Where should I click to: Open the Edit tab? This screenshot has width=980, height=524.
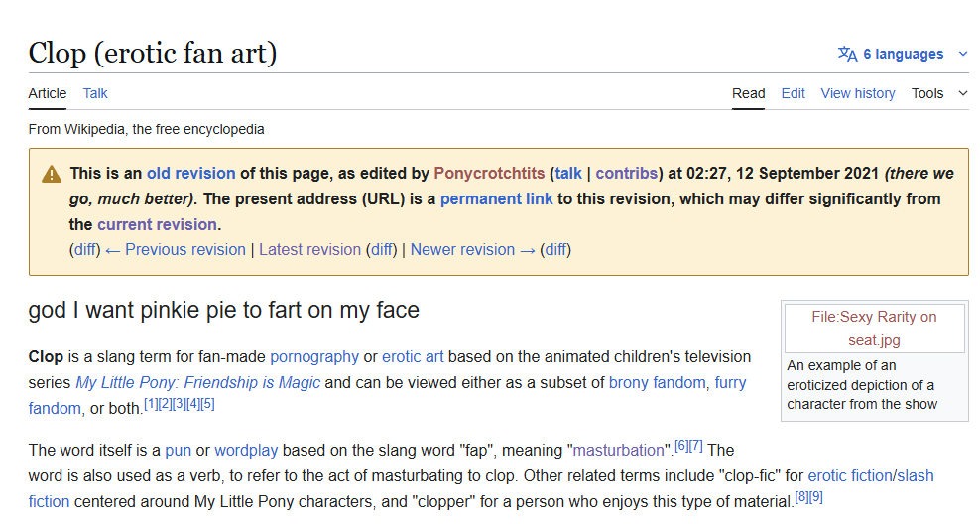point(793,93)
